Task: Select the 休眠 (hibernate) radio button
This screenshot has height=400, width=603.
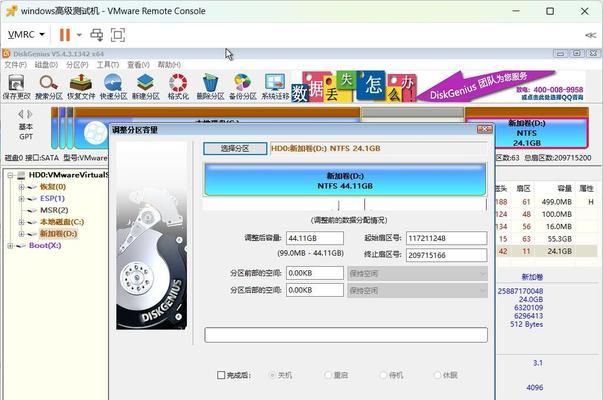Action: pyautogui.click(x=437, y=375)
